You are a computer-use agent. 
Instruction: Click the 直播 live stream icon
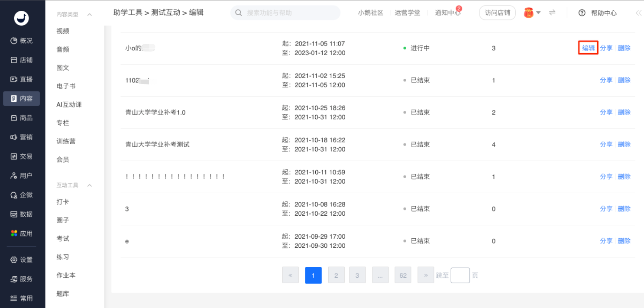pos(14,79)
